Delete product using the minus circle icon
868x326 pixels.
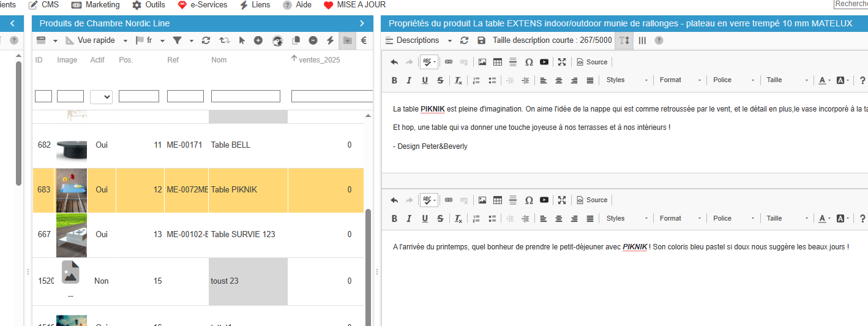[313, 40]
